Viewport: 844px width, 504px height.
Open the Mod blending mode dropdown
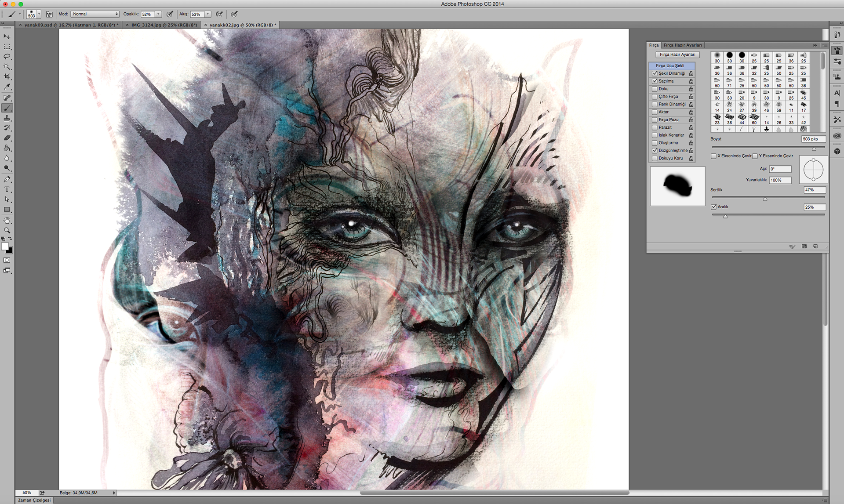[x=95, y=14]
